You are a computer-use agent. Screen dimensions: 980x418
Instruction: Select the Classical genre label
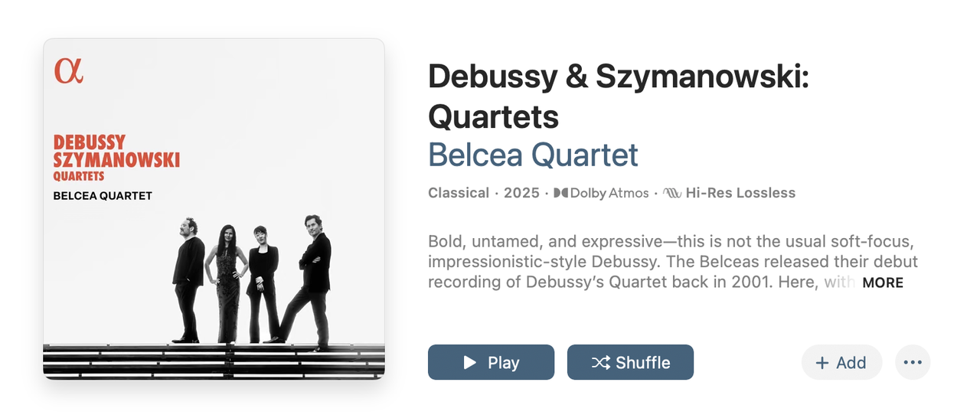[459, 193]
